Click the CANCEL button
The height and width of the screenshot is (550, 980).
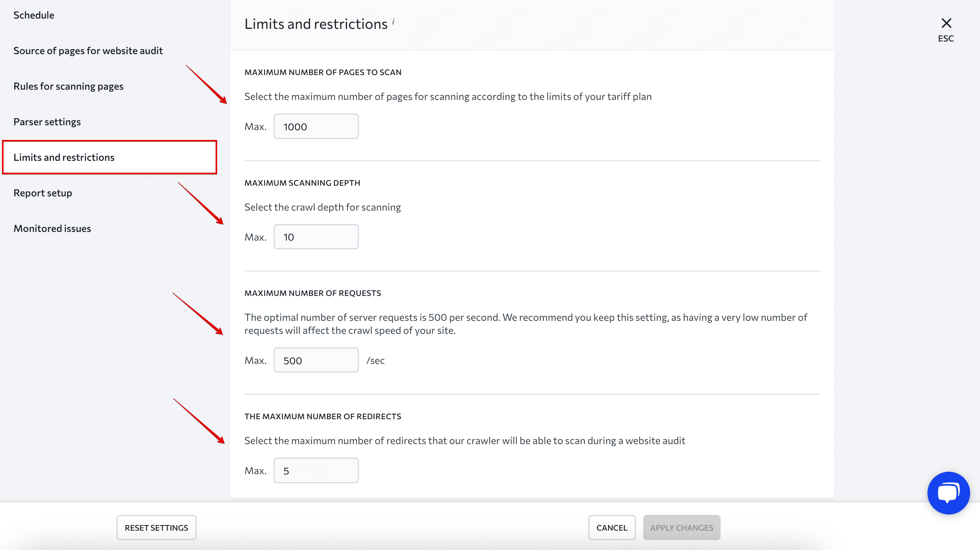612,527
